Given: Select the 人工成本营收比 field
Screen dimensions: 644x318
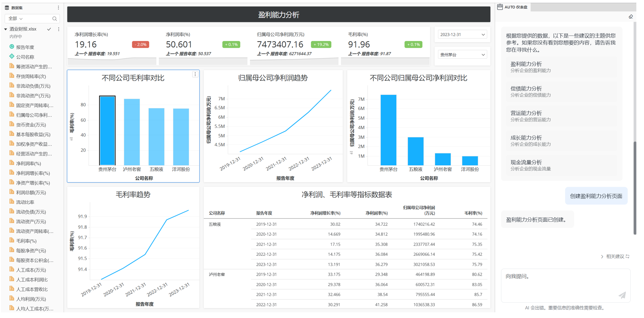Looking at the screenshot, I should [32, 289].
